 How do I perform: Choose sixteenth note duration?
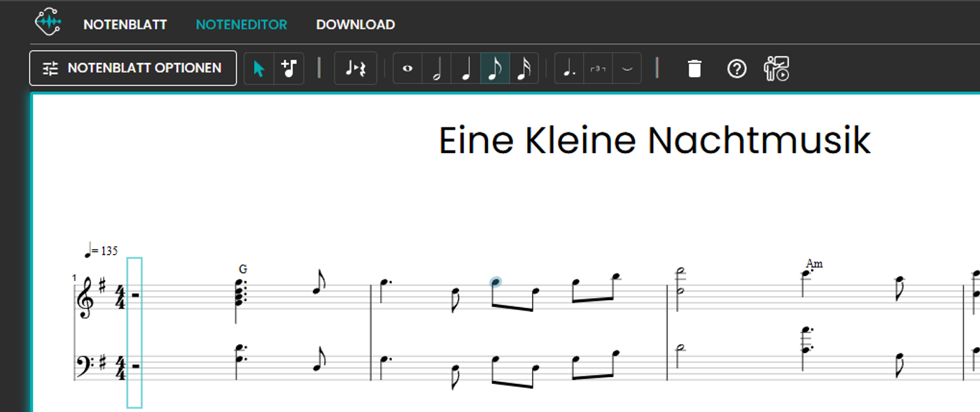[x=524, y=69]
